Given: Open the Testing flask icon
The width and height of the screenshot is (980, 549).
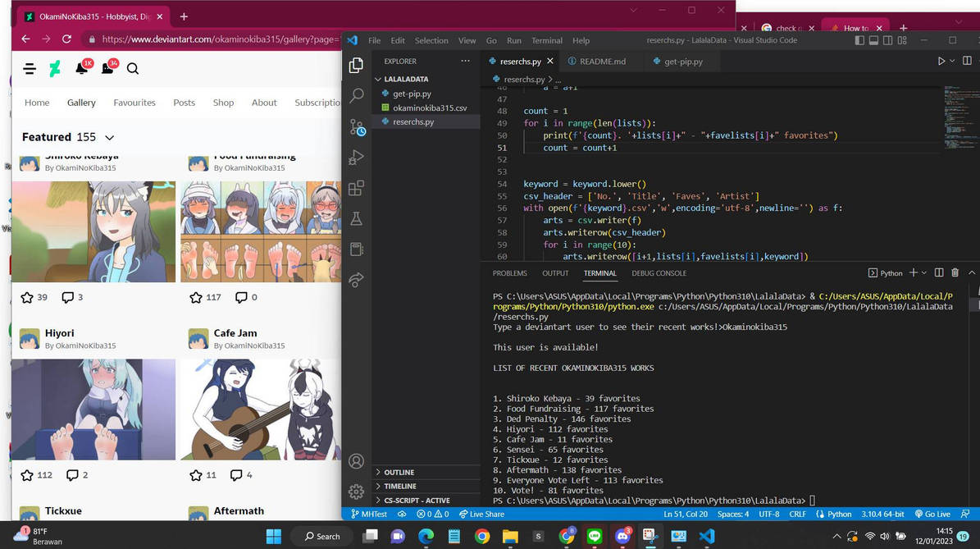Looking at the screenshot, I should pos(356,218).
